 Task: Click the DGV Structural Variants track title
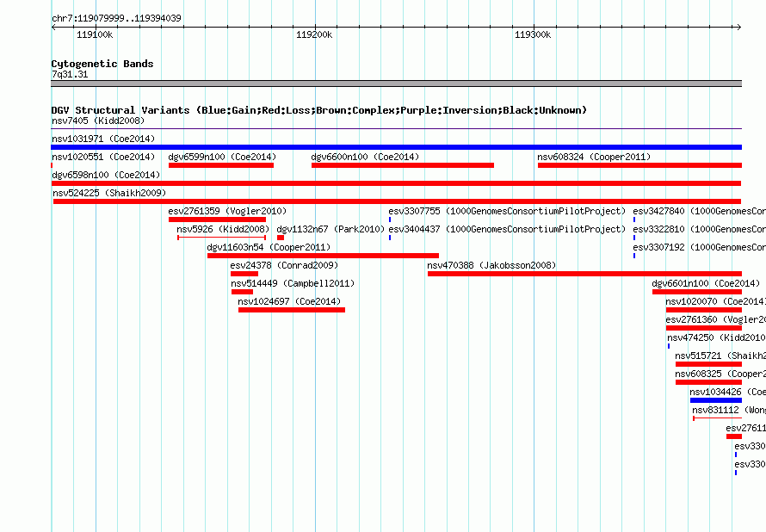[x=319, y=110]
